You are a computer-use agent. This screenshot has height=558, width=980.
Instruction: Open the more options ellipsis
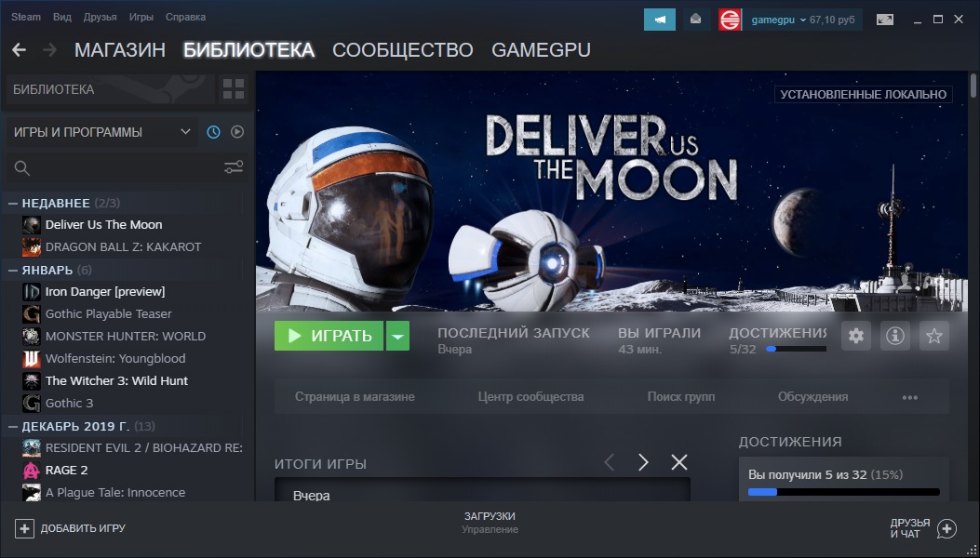click(x=910, y=397)
